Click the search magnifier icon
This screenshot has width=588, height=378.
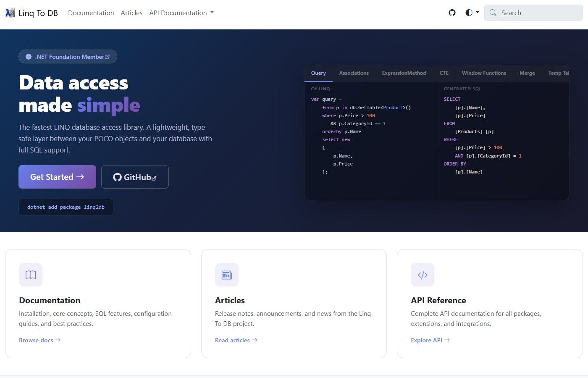pos(493,13)
